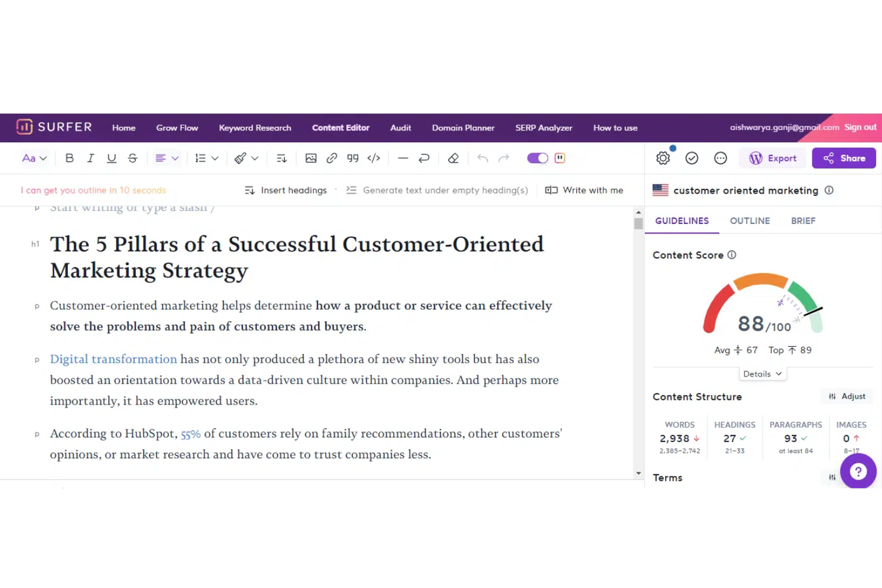Open settings gear in the right panel
Image resolution: width=882 pixels, height=588 pixels.
pos(663,158)
